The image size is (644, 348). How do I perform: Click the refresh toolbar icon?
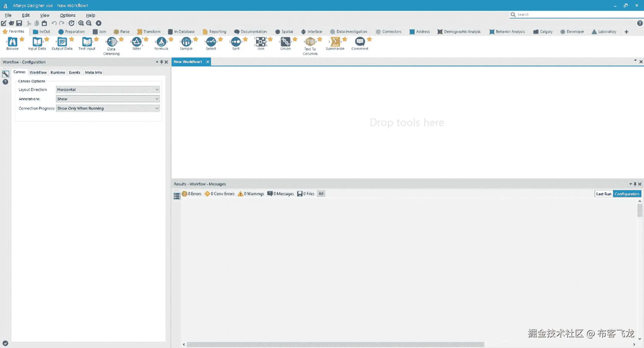pos(71,23)
